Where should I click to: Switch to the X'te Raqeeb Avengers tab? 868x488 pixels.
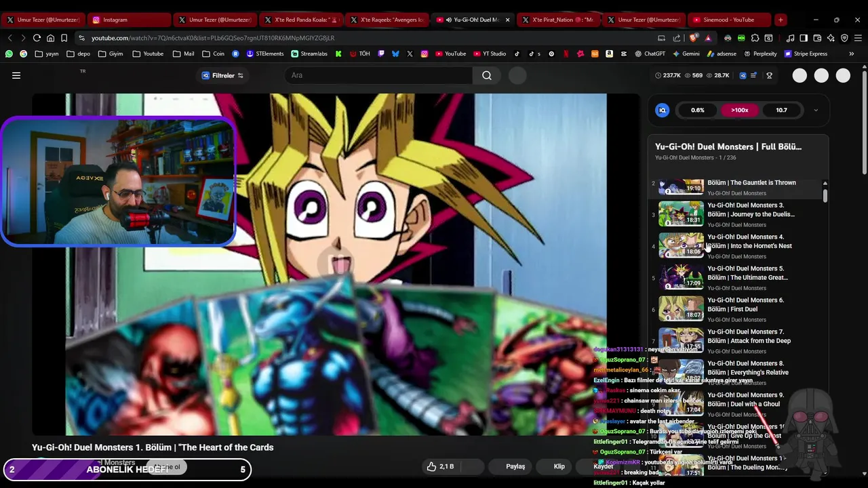point(387,20)
